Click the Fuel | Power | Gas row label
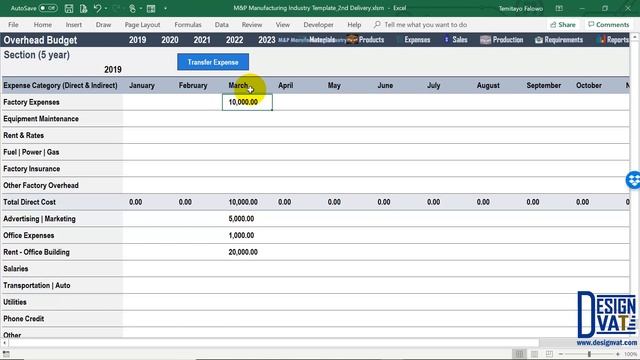 click(31, 152)
